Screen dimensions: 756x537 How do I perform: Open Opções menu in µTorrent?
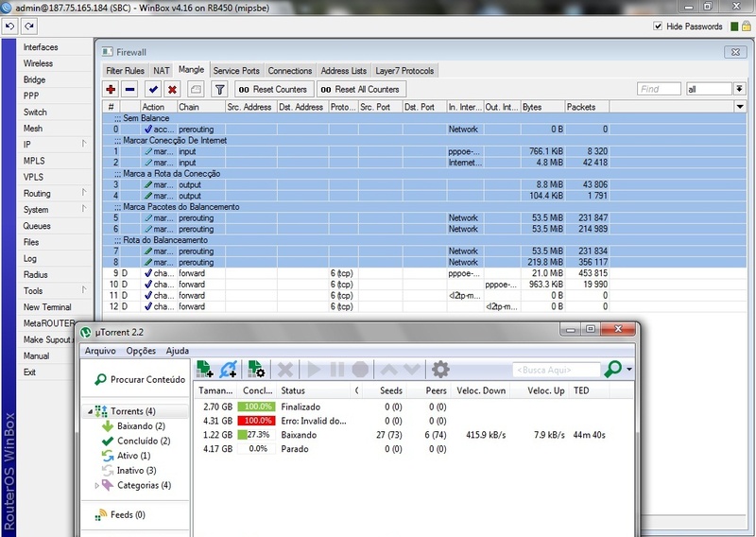[141, 351]
